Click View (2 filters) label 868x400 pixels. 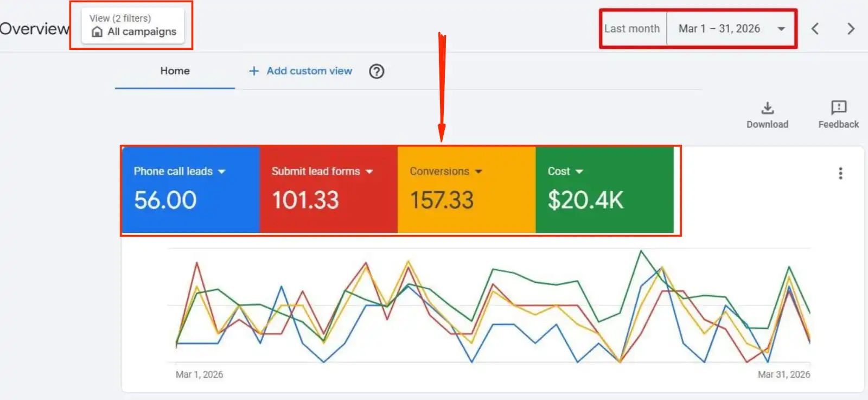pyautogui.click(x=120, y=18)
